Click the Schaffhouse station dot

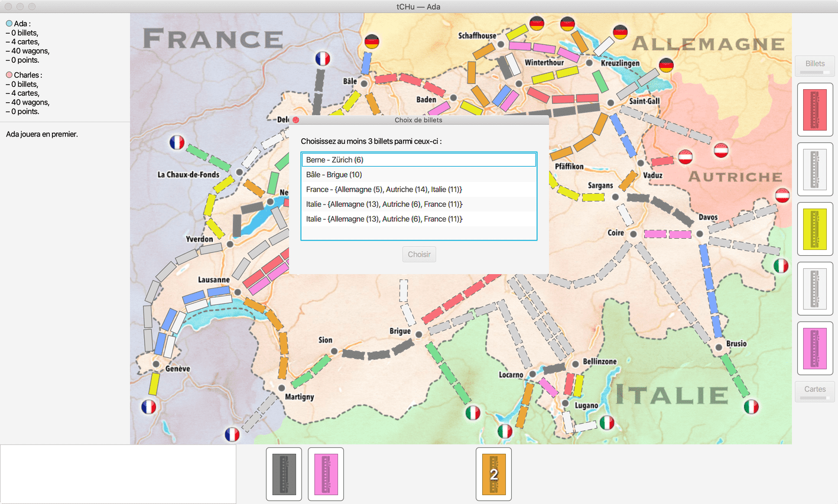click(x=501, y=44)
